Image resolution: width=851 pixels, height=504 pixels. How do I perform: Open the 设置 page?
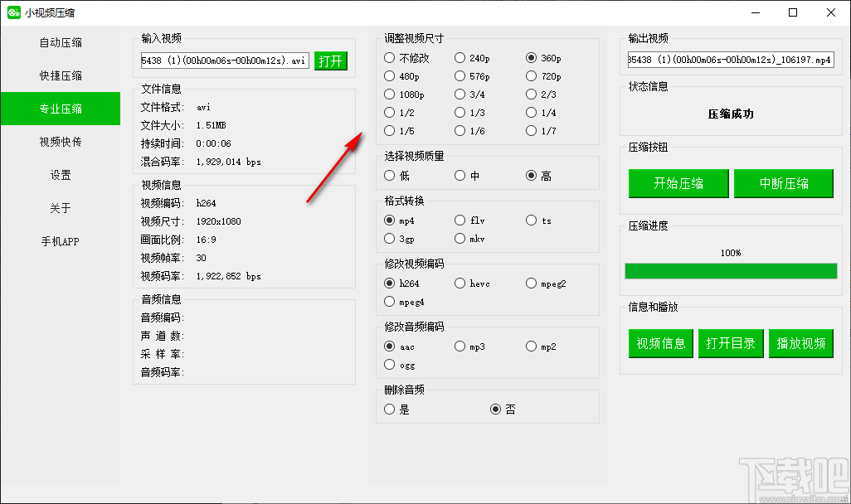[x=60, y=175]
